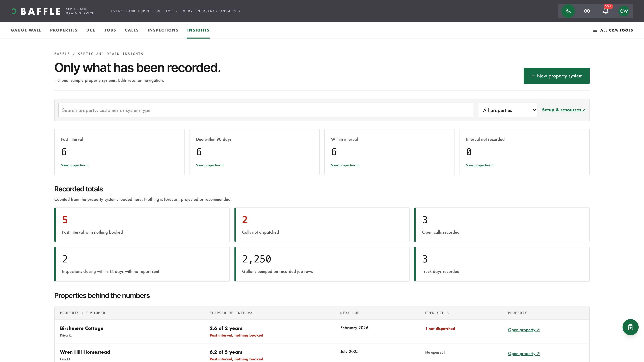Open All CRM Tools hamburger menu
Viewport: 644px width, 362px height.
pyautogui.click(x=613, y=30)
